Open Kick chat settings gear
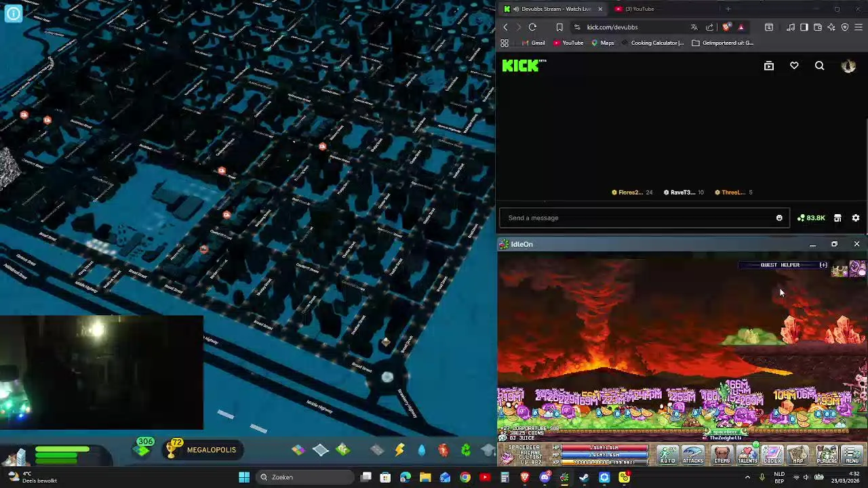The image size is (868, 488). (x=856, y=218)
